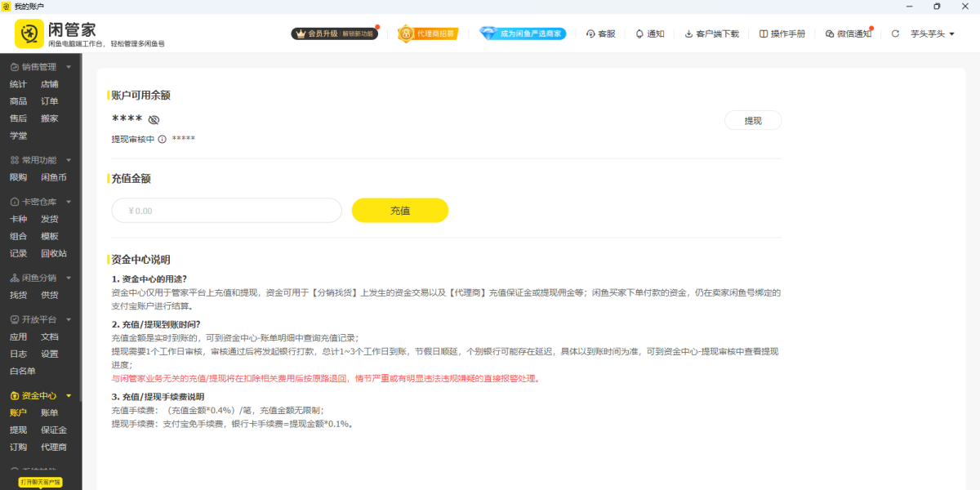Open the 通知 bell notifications
980x490 pixels.
point(649,33)
